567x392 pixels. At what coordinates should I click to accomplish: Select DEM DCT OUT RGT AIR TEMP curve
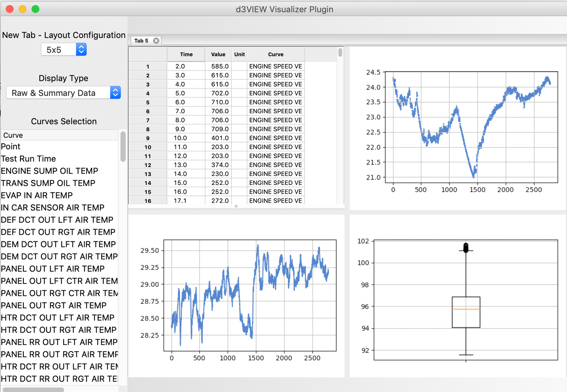point(59,256)
